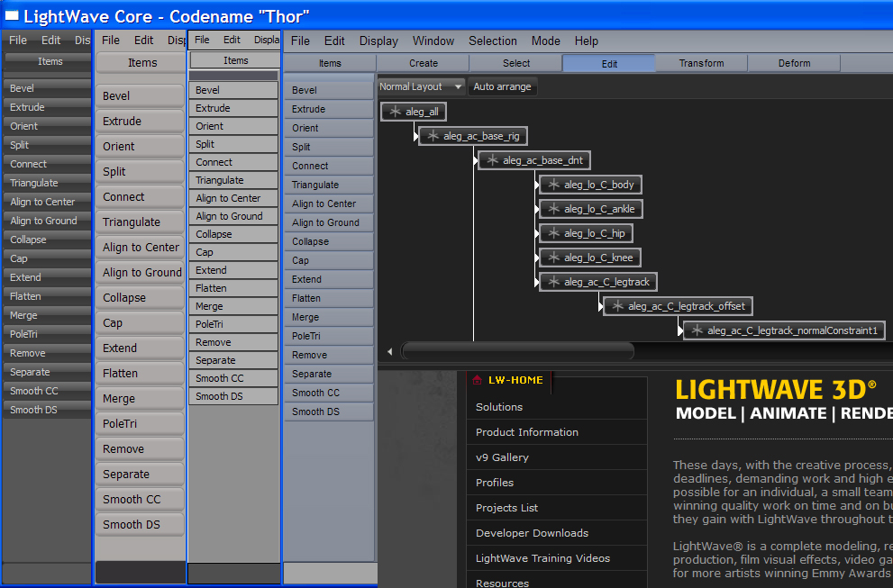Click PoleTri in the large-font panel
Screen dimensions: 893x588
pyautogui.click(x=140, y=423)
